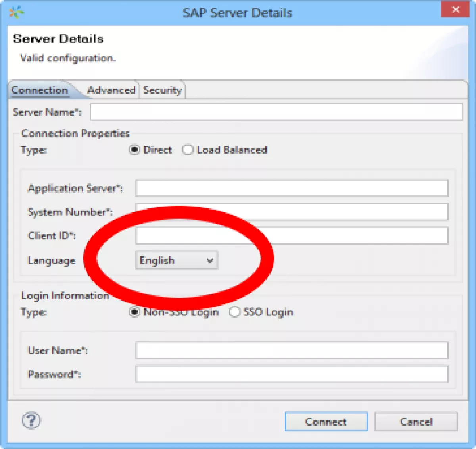
Task: Click the help question mark icon
Action: coord(31,420)
